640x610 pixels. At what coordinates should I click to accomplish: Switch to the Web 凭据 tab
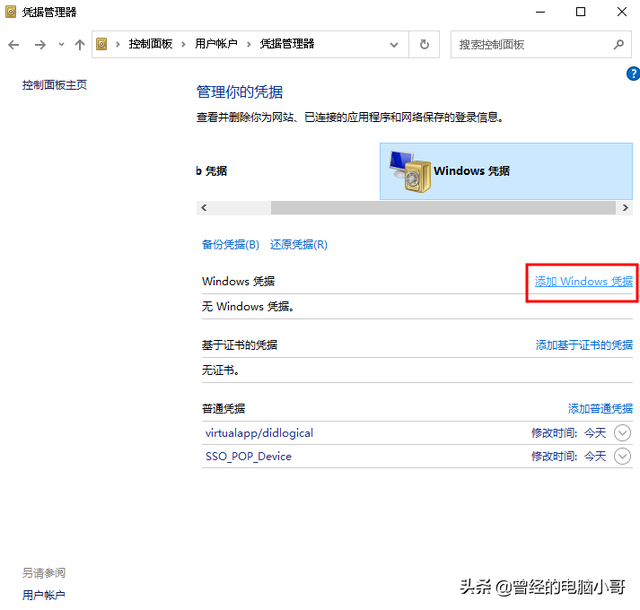tap(211, 171)
